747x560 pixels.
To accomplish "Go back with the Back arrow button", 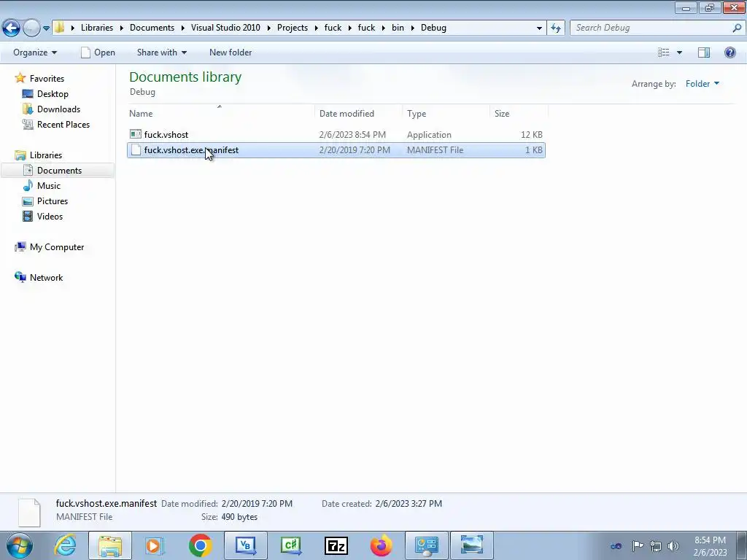I will 12,28.
